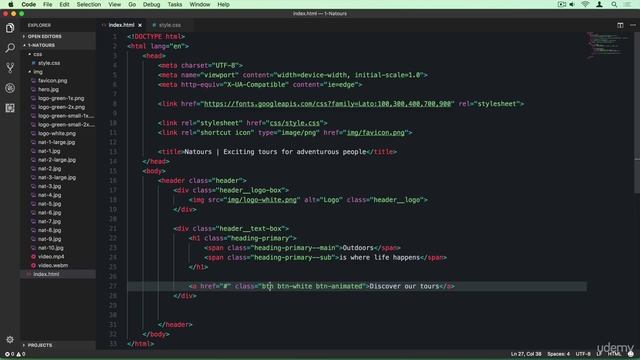
Task: Collapse the css folder
Action: tap(38, 54)
